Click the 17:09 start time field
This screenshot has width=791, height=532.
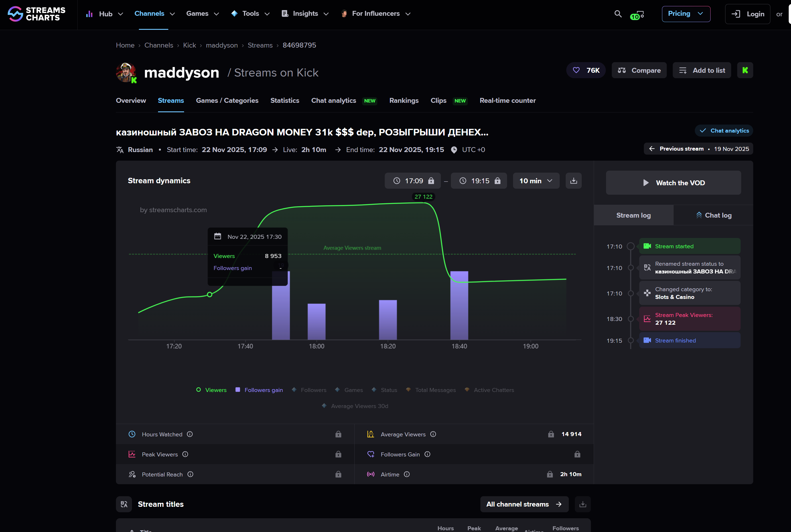coord(413,181)
